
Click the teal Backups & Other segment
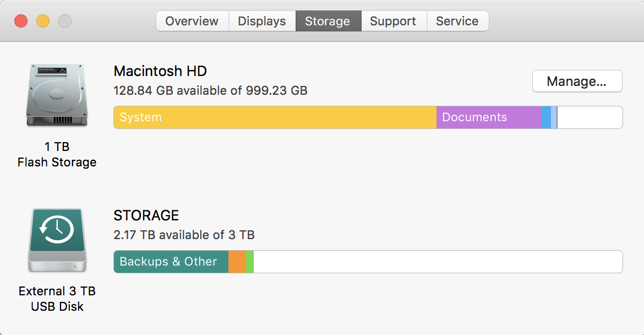pyautogui.click(x=171, y=261)
